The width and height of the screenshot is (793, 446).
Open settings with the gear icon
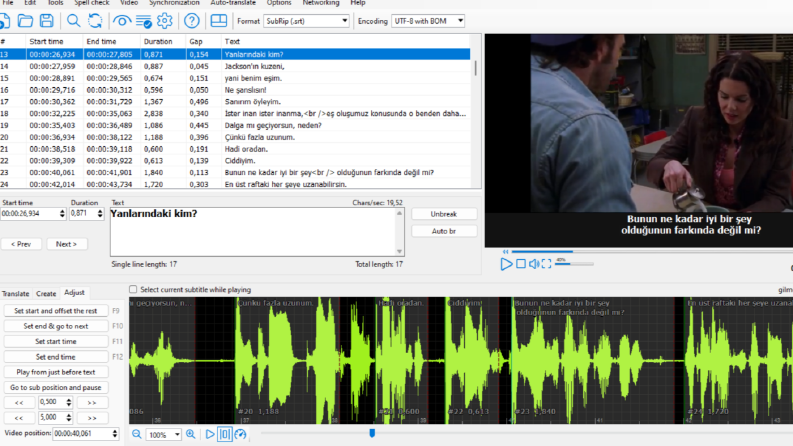pyautogui.click(x=164, y=21)
